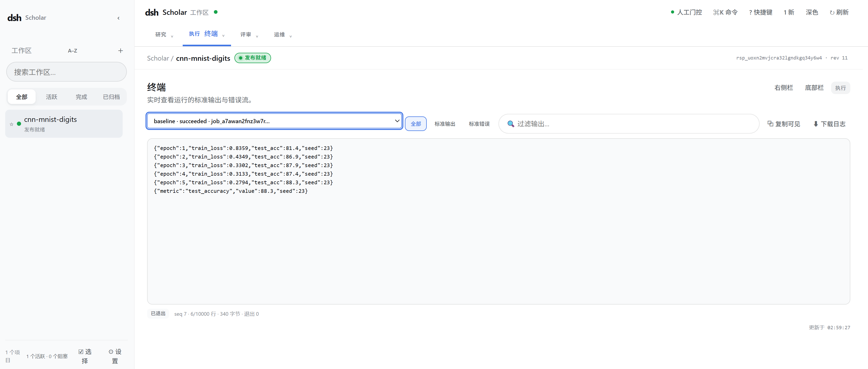The width and height of the screenshot is (868, 369).
Task: Add a new workspace with the plus icon
Action: coord(120,51)
